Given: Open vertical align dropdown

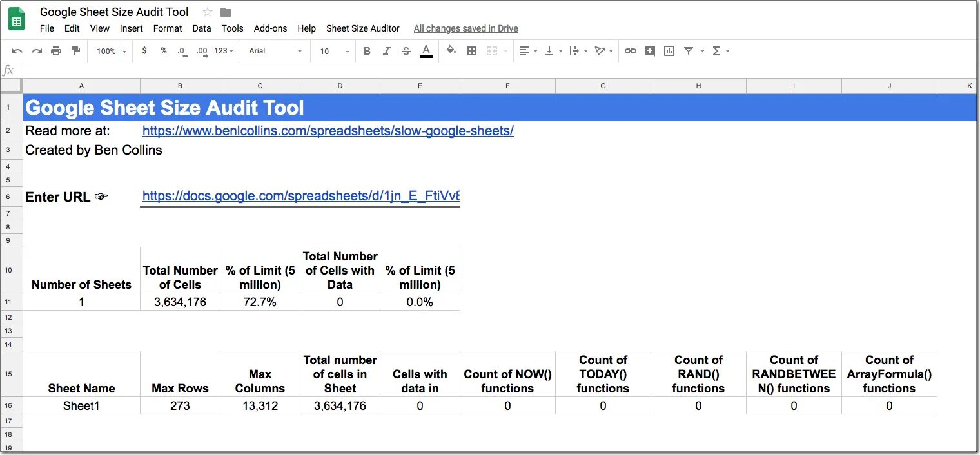Looking at the screenshot, I should pos(554,51).
